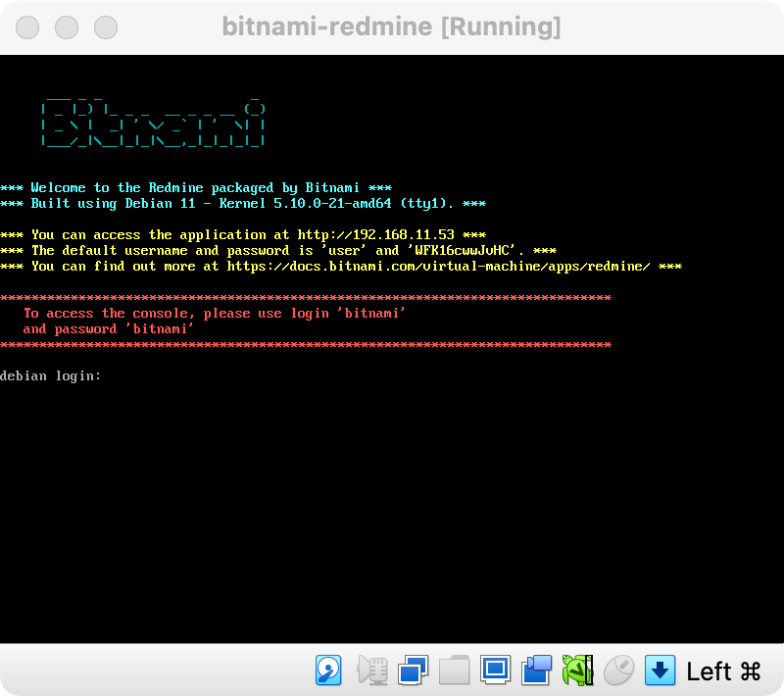Screen dimensions: 784x696
Task: Click the shared folders indicator icon
Action: pos(454,670)
